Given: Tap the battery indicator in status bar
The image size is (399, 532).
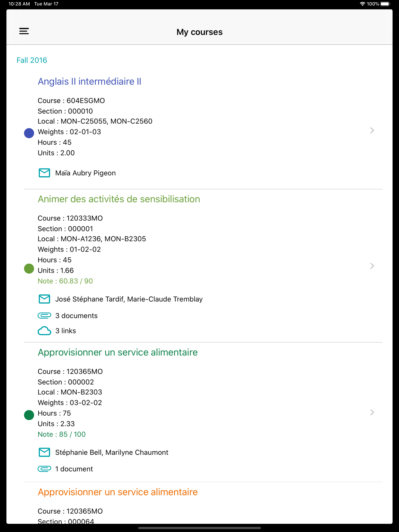Looking at the screenshot, I should [x=385, y=4].
